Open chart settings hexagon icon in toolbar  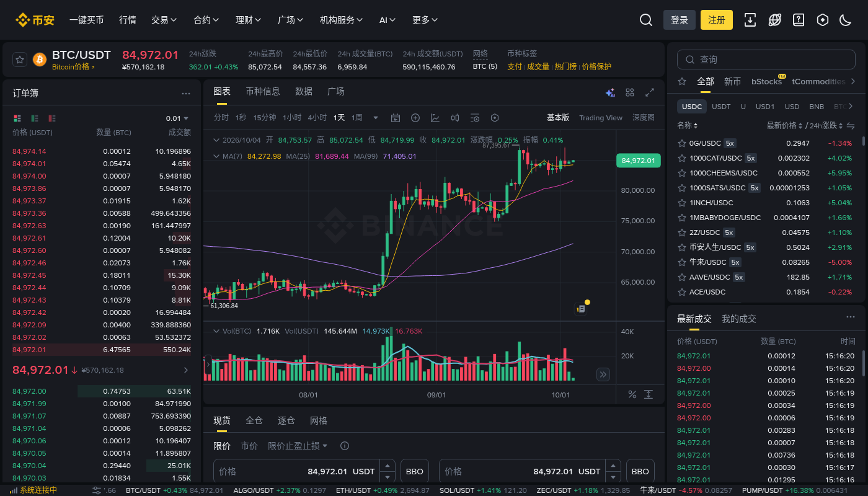tap(495, 118)
